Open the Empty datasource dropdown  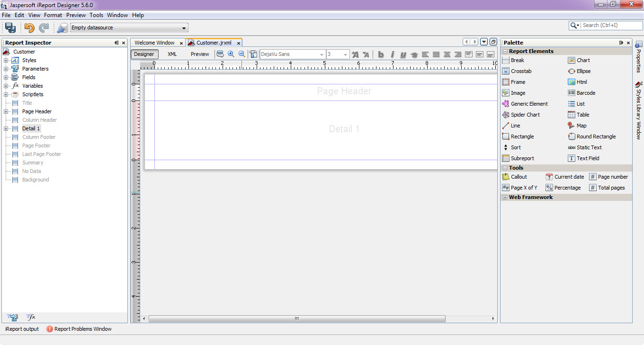(x=184, y=27)
